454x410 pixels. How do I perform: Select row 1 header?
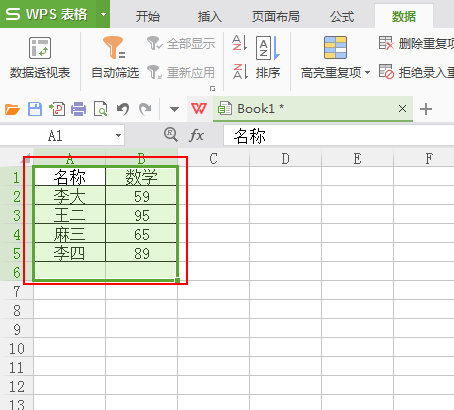17,177
